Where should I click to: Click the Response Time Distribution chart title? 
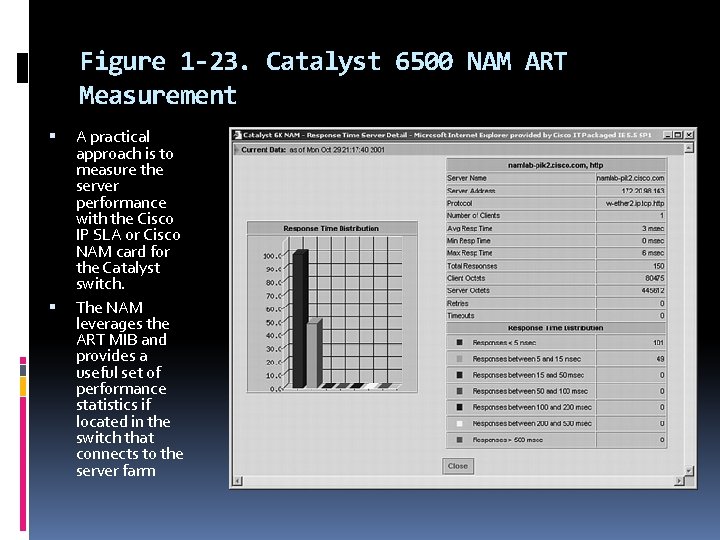(331, 228)
